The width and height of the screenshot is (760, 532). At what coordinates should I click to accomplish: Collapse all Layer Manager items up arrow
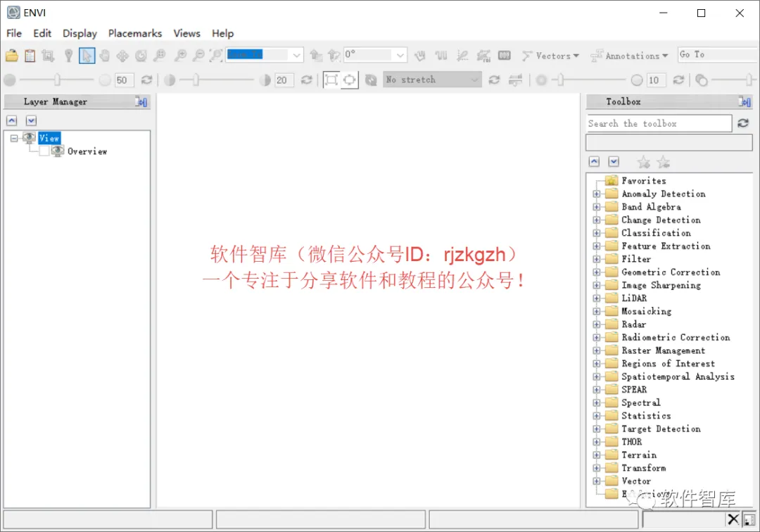[x=12, y=120]
